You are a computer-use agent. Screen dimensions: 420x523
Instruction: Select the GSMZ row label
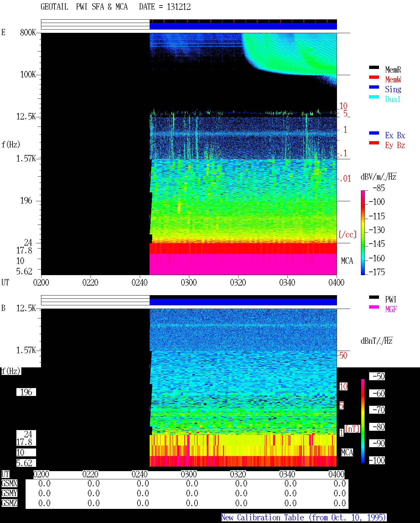click(x=9, y=503)
